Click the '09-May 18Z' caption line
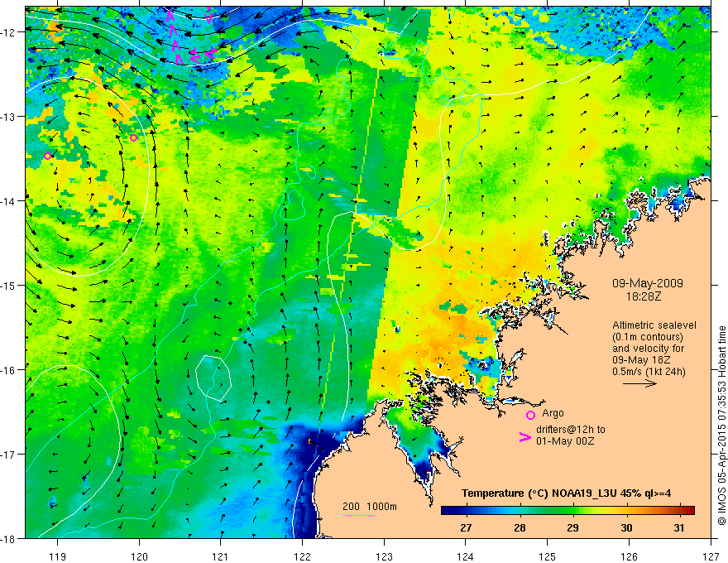Screen dimensions: 728x563 coord(642,360)
